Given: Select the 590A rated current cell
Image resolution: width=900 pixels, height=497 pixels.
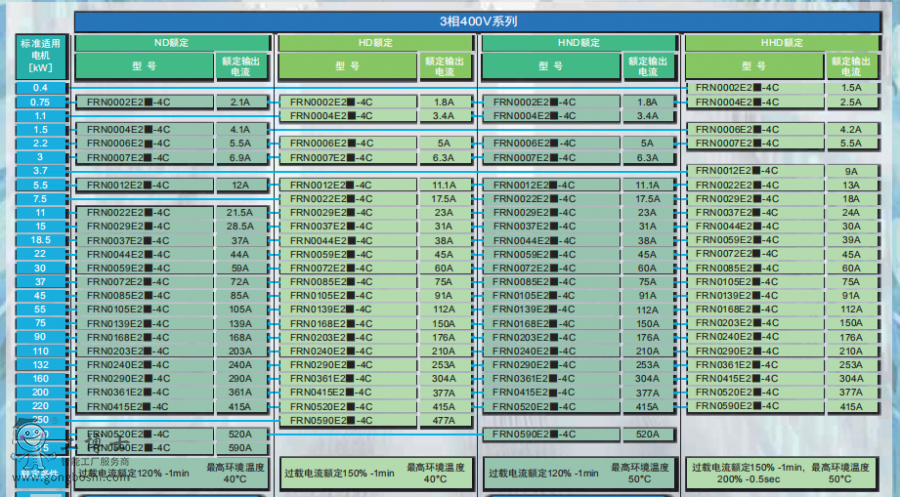Looking at the screenshot, I should pos(240,449).
